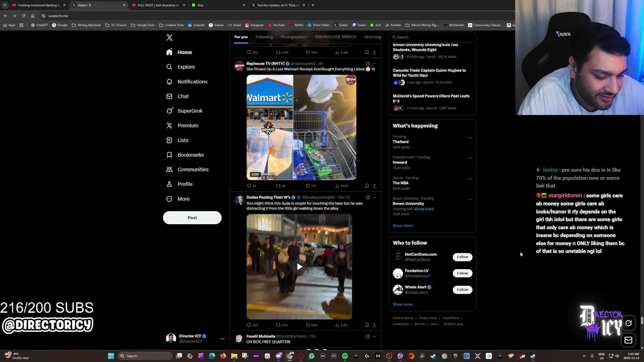This screenshot has width=644, height=362.
Task: Follow Whale Alert
Action: coord(462,290)
